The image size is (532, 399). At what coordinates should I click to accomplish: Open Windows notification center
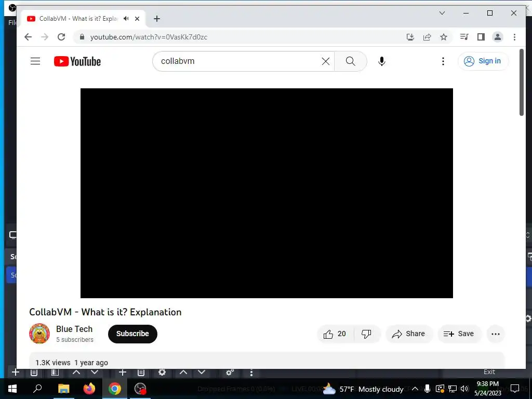[515, 389]
